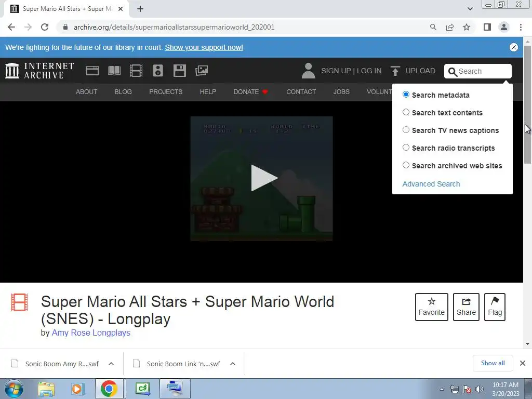Viewport: 532px width, 399px height.
Task: Click the share page icon in address bar
Action: click(450, 27)
